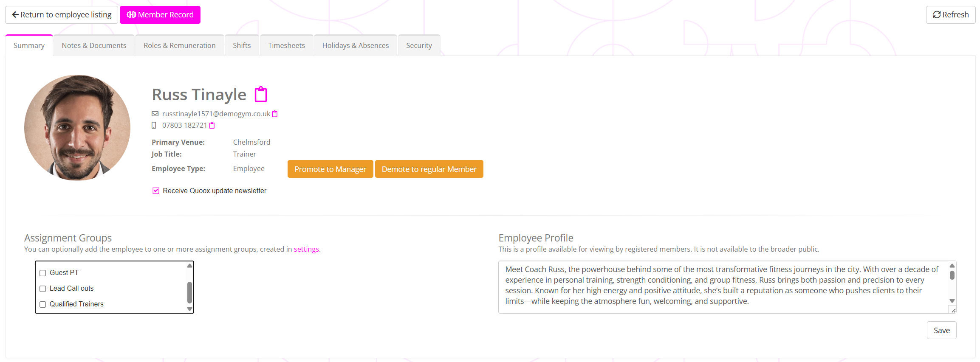The width and height of the screenshot is (980, 362).
Task: Promote employee to Manager
Action: (x=330, y=169)
